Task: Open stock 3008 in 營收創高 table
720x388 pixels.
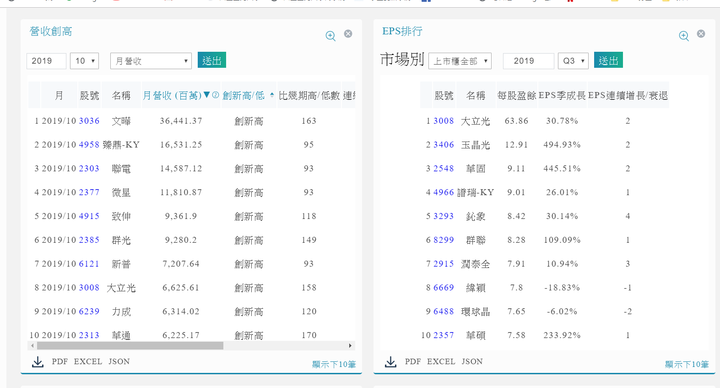Action: tap(89, 288)
